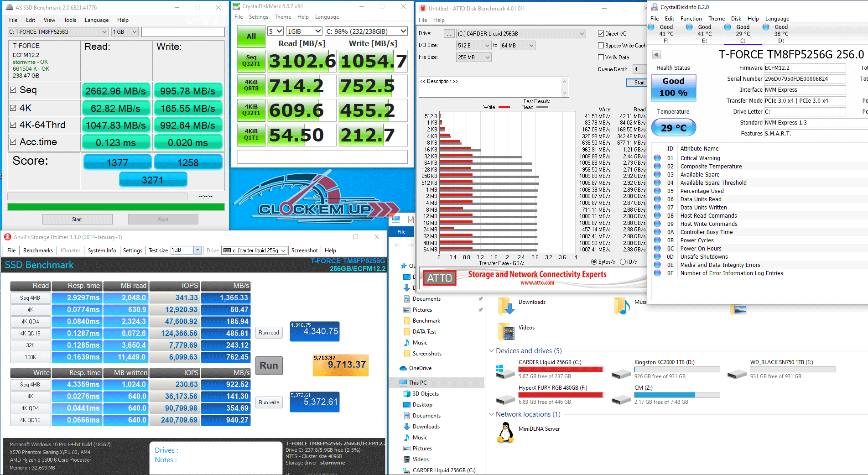Open the Benchmarks menu in Anvil's
The height and width of the screenshot is (475, 868).
(38, 251)
